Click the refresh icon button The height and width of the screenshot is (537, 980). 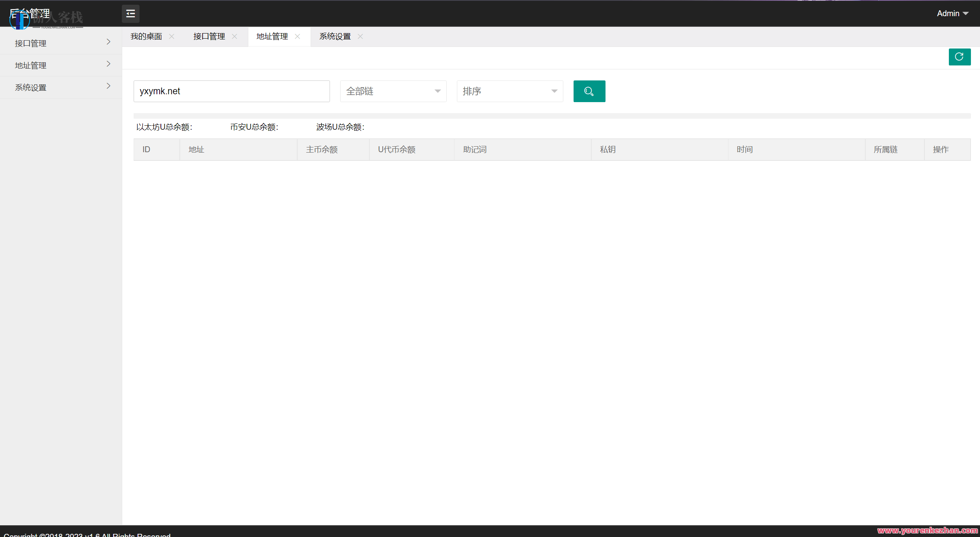click(x=960, y=57)
